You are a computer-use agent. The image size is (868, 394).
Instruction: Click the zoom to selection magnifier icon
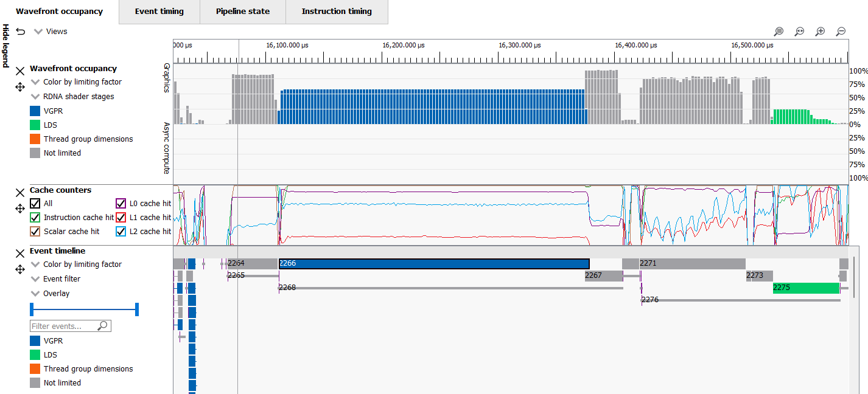(779, 32)
